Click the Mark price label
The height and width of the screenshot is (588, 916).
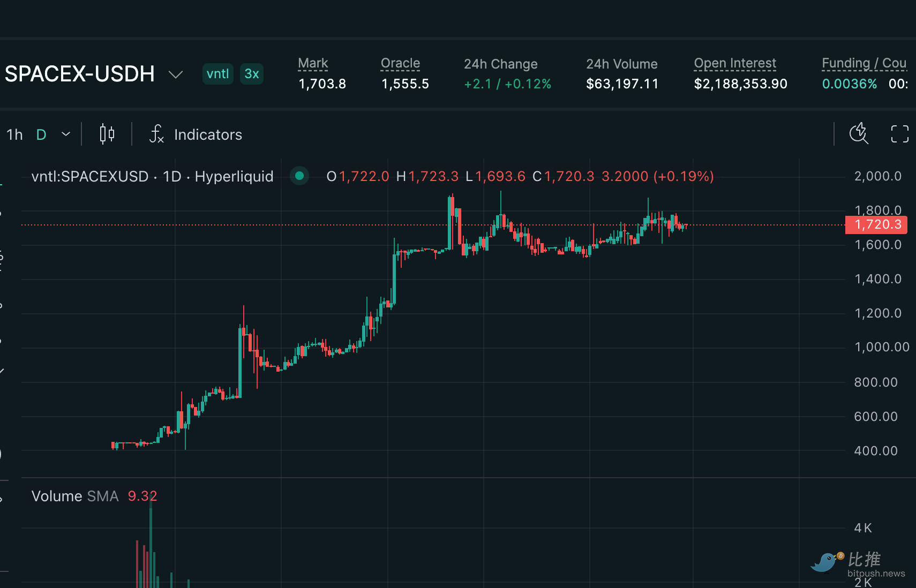pos(313,63)
